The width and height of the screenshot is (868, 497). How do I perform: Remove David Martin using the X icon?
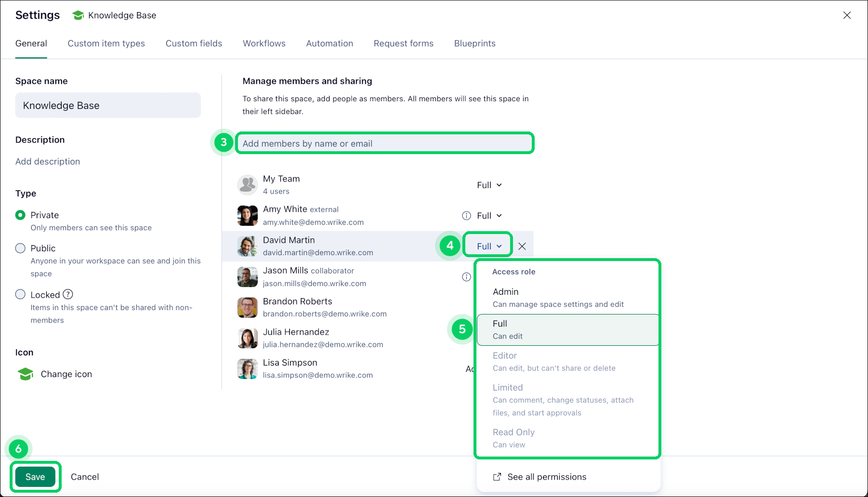[522, 246]
